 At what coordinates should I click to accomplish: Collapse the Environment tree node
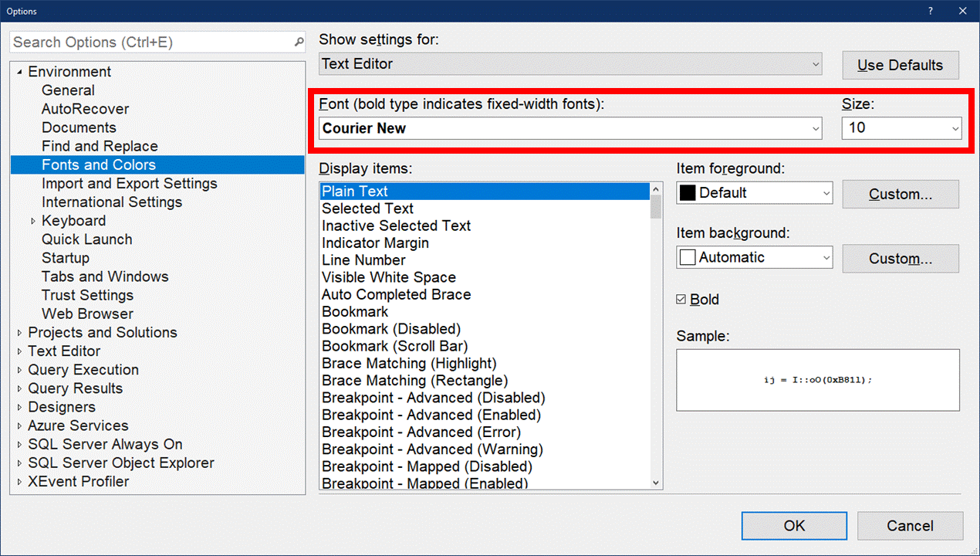tap(19, 73)
